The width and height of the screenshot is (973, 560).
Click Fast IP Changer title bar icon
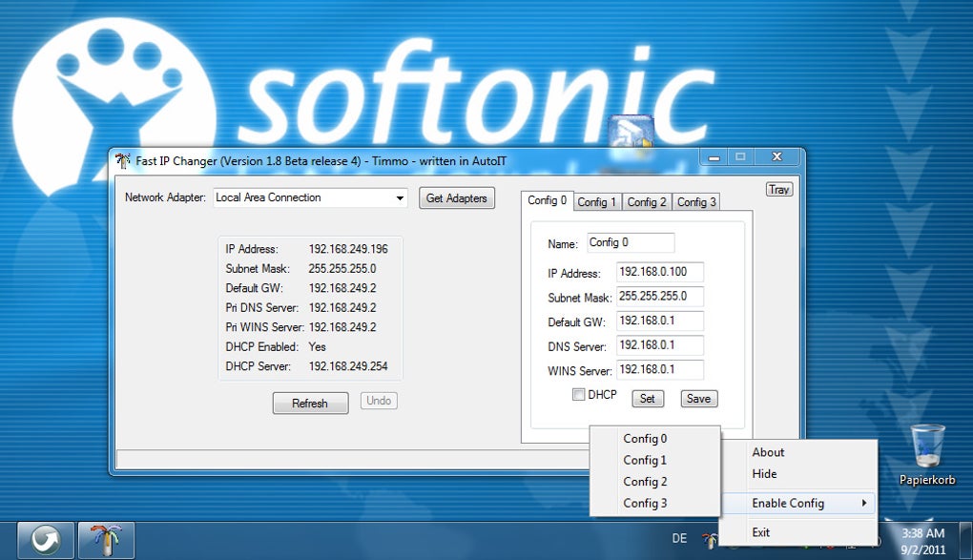tap(122, 161)
